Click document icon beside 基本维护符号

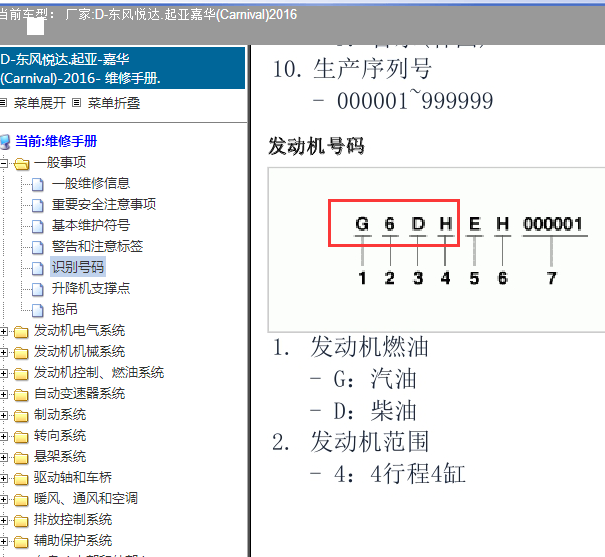(x=37, y=226)
